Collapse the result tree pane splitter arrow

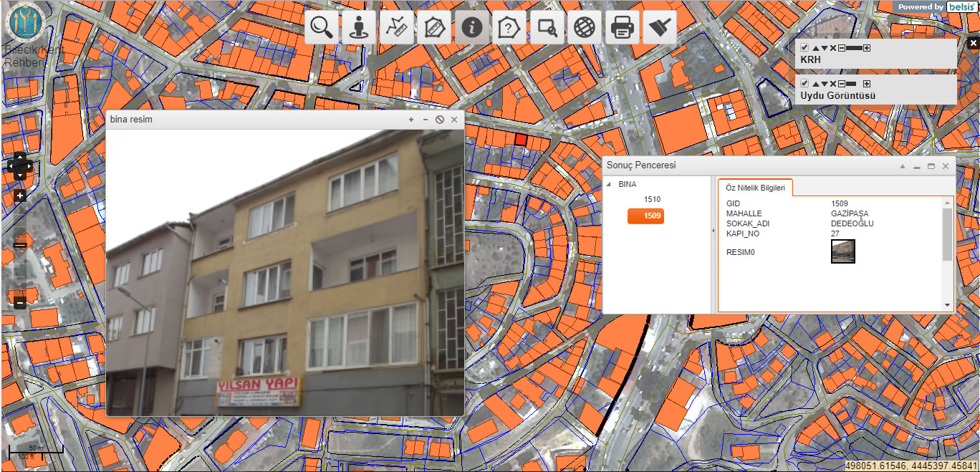(x=713, y=231)
